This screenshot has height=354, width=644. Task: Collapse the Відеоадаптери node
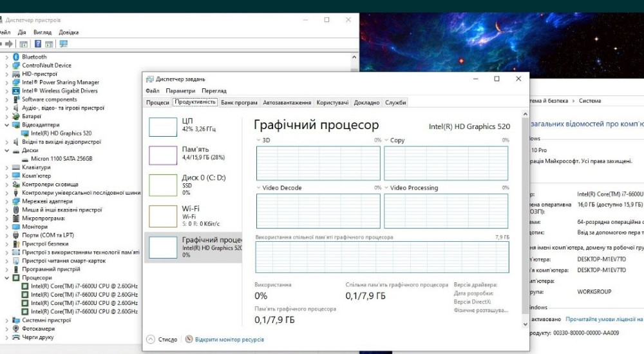[x=6, y=124]
